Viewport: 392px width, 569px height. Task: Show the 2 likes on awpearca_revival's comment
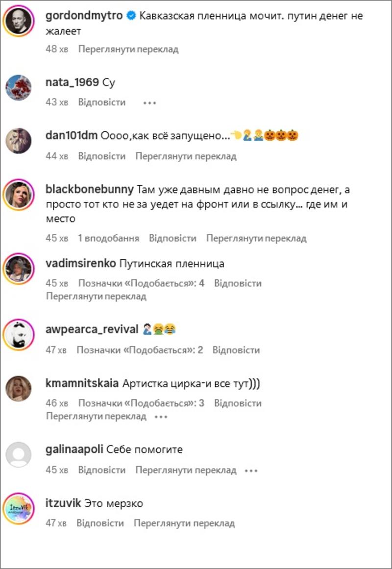click(x=140, y=350)
